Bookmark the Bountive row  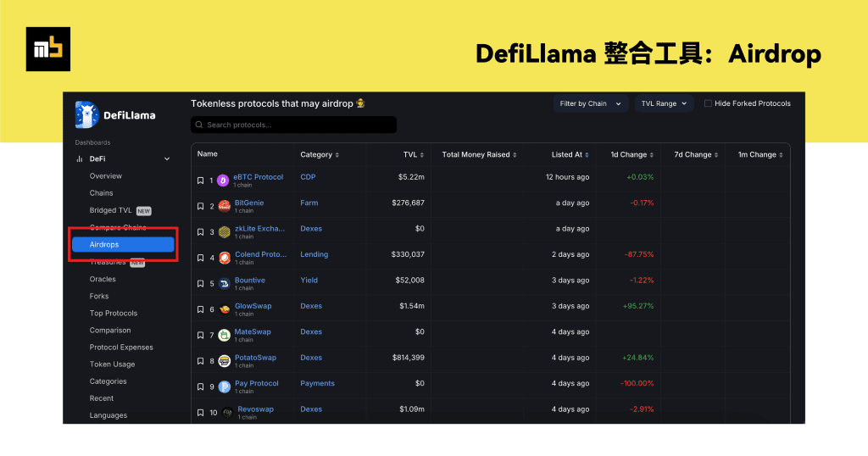coord(200,284)
